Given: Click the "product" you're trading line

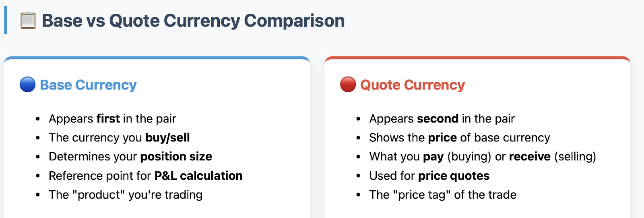Looking at the screenshot, I should 126,195.
